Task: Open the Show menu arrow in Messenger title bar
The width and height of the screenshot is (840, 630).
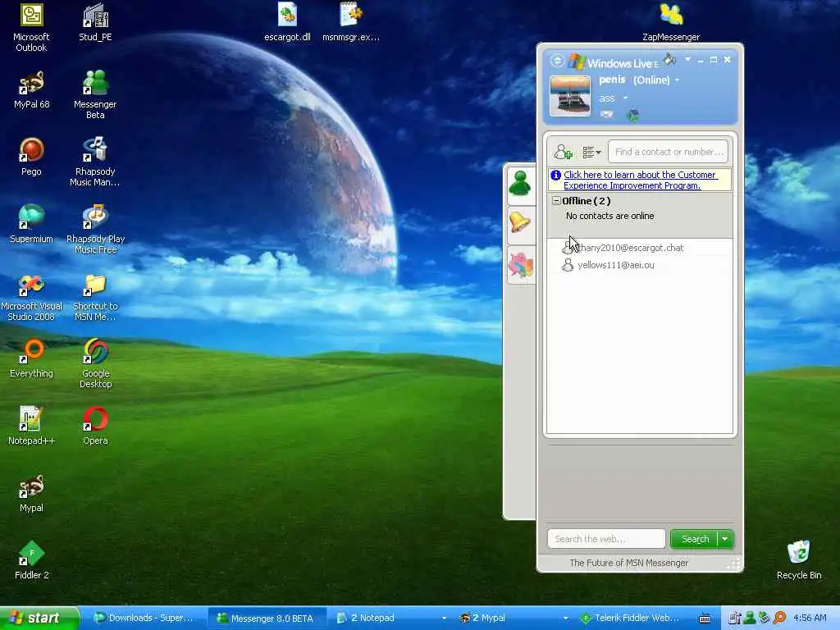Action: click(687, 59)
